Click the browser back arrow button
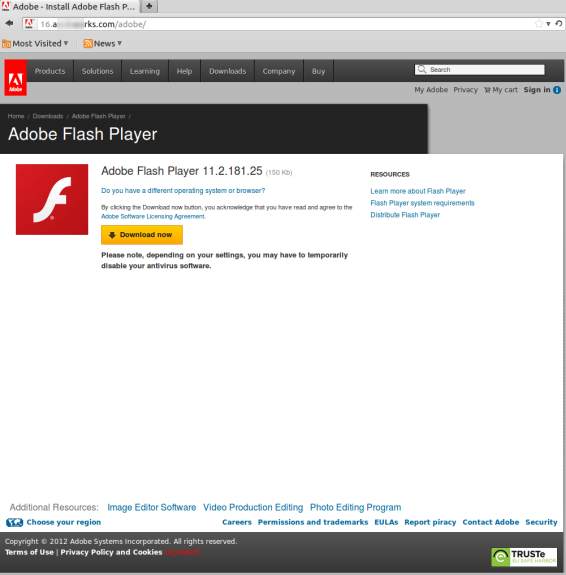The image size is (566, 575). [x=10, y=24]
